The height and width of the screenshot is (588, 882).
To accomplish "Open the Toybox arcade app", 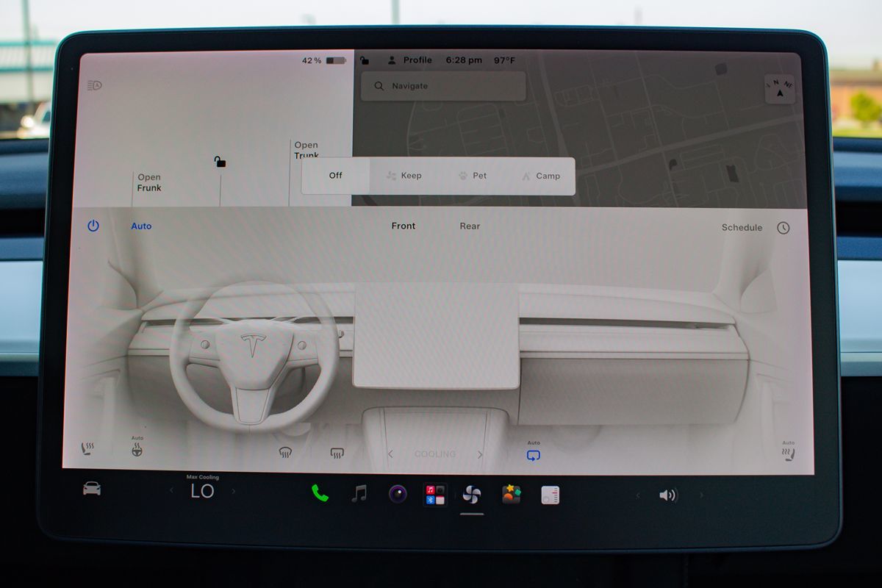I will tap(512, 495).
